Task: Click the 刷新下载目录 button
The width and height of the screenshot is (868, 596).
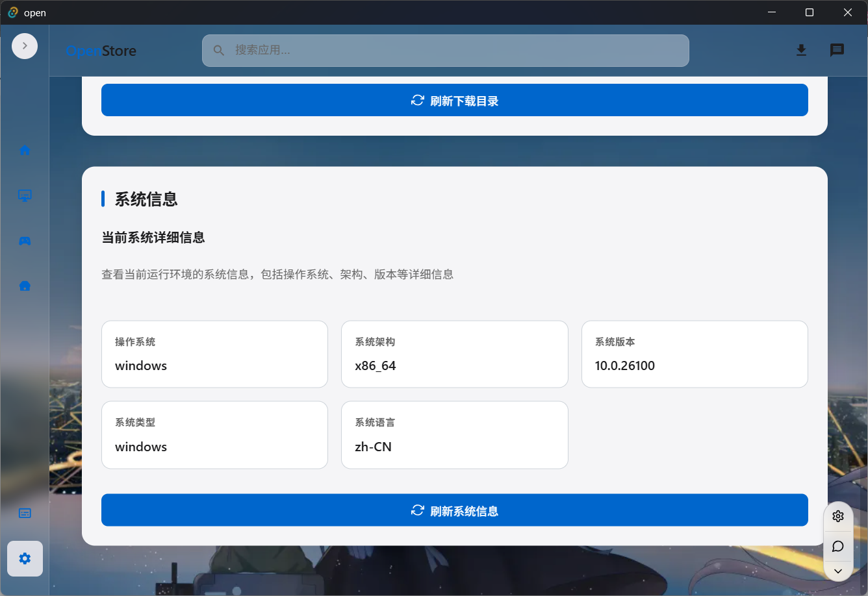Action: coord(455,100)
